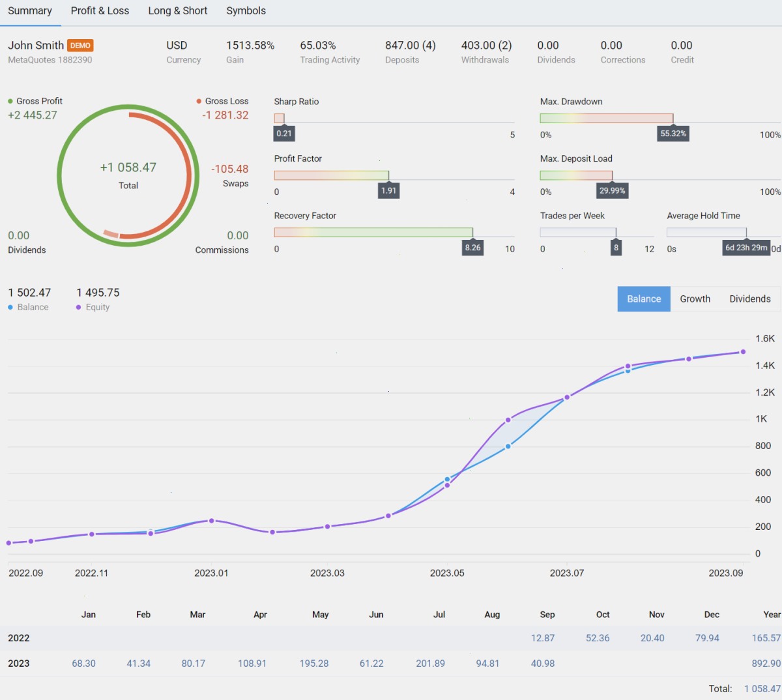Click the Gross Loss value -1 281.32
This screenshot has width=782, height=700.
pos(225,115)
